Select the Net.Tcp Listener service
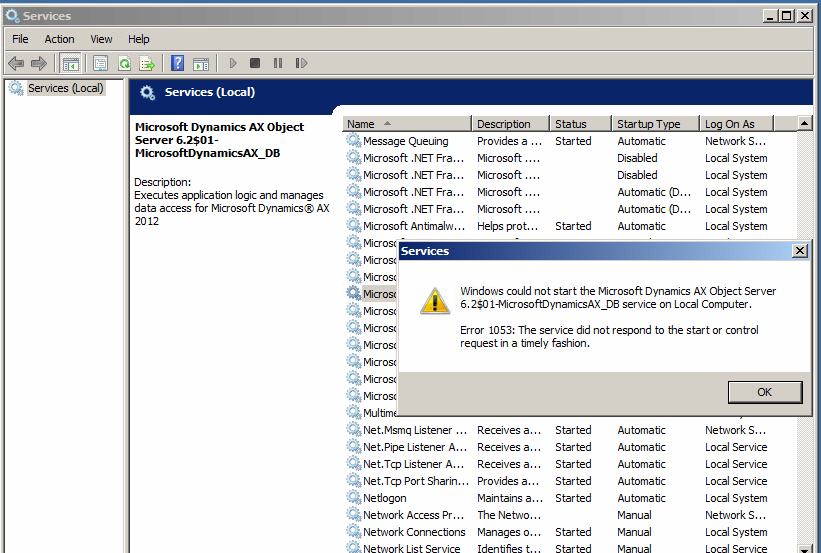Viewport: 821px width, 553px height. click(x=570, y=464)
